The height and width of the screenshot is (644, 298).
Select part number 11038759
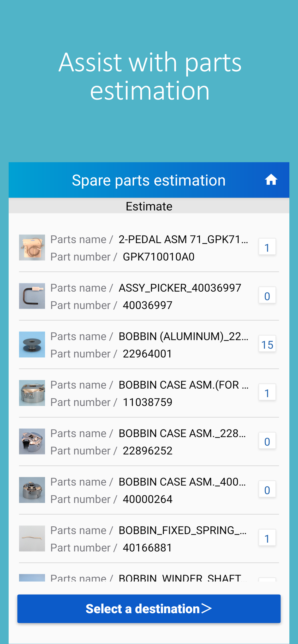click(x=148, y=402)
